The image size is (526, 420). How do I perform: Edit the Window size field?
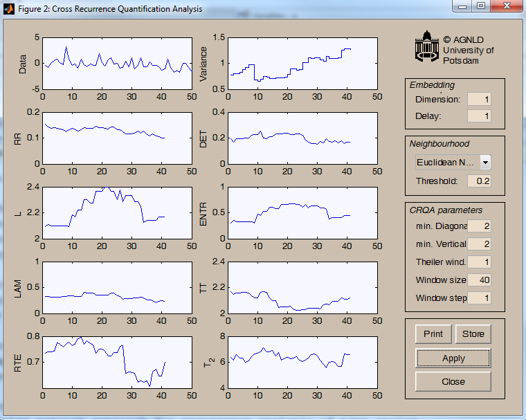[x=479, y=280]
